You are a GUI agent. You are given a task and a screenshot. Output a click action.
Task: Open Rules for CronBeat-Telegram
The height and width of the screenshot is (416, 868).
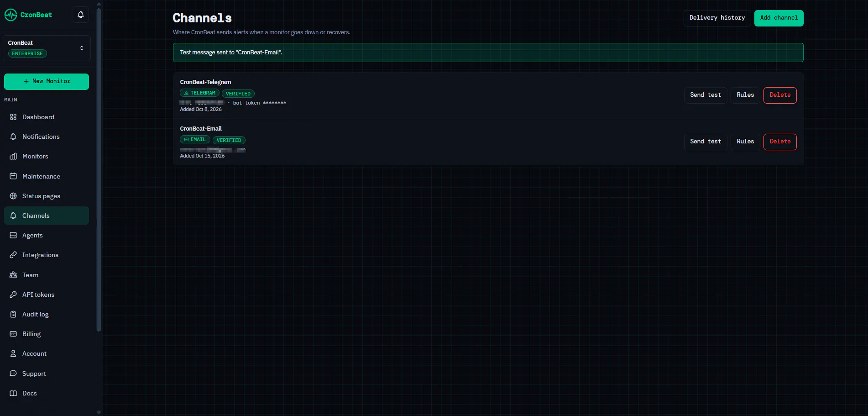[745, 95]
